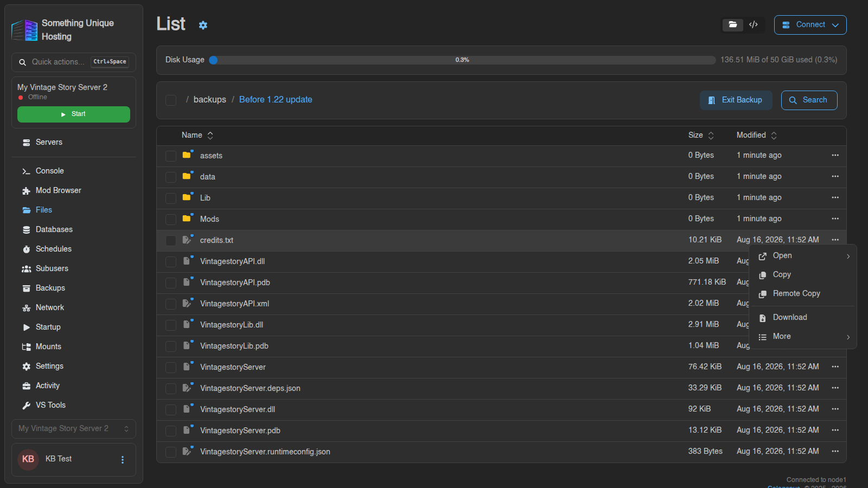
Task: Choose Open from context menu
Action: click(803, 256)
